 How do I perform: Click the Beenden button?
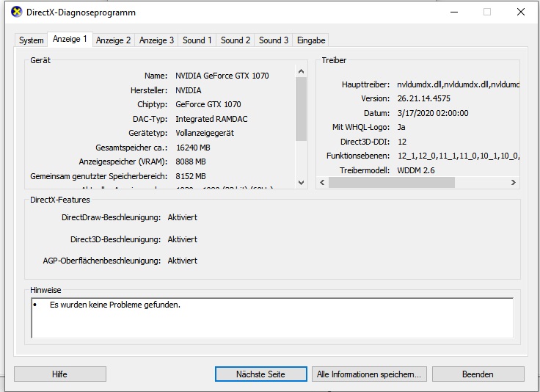(x=478, y=374)
